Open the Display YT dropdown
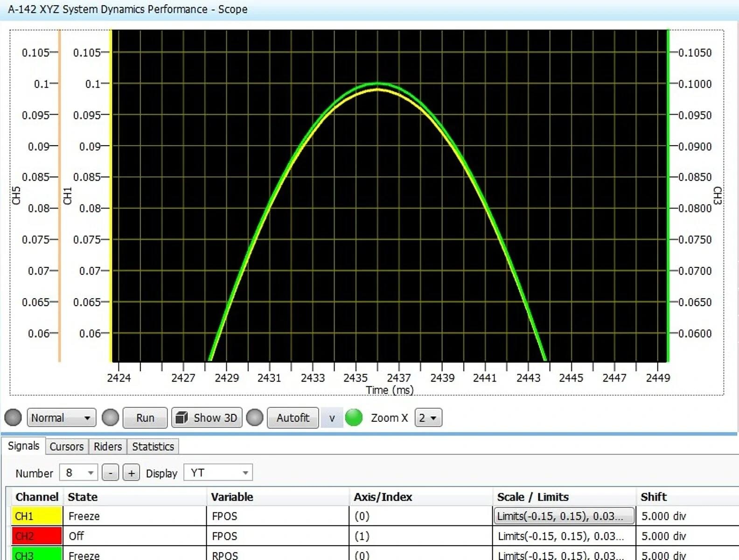The image size is (739, 560). click(218, 473)
